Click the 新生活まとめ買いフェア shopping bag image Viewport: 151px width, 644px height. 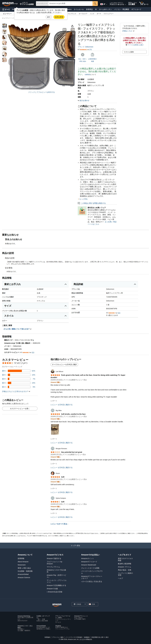82,211
